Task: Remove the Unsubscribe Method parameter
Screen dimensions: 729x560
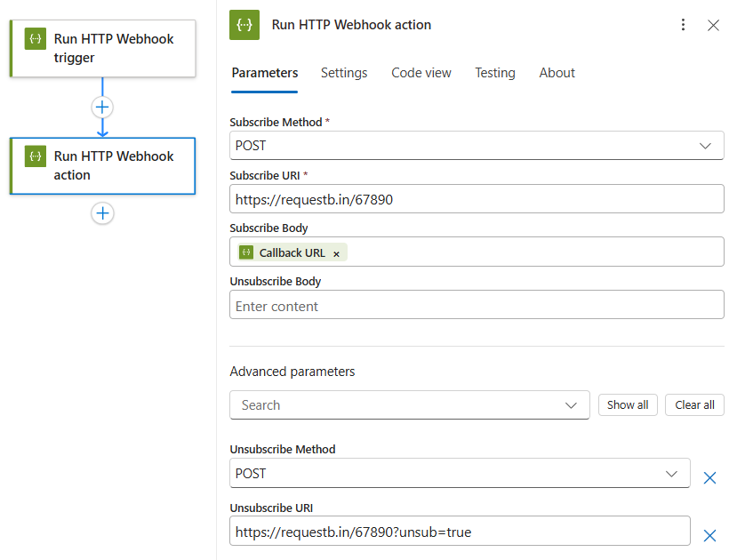Action: click(x=709, y=478)
